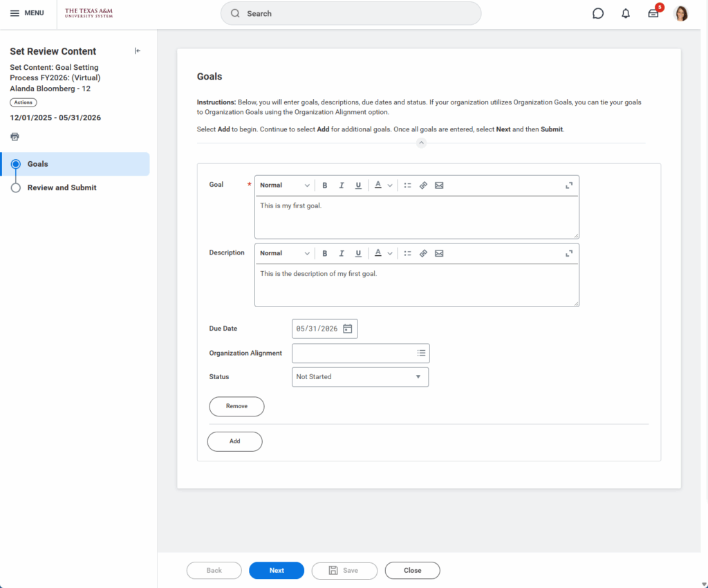Open calendar picker for Due Date
This screenshot has width=708, height=588.
click(347, 329)
